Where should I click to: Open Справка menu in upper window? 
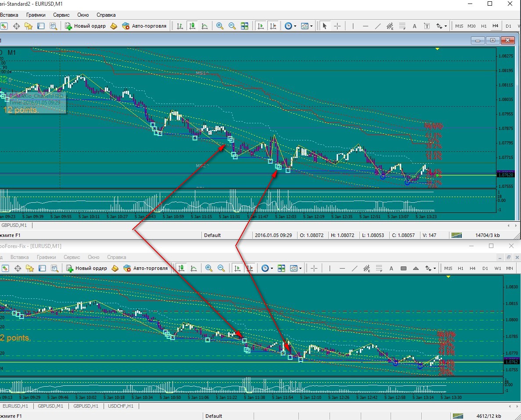click(x=106, y=15)
